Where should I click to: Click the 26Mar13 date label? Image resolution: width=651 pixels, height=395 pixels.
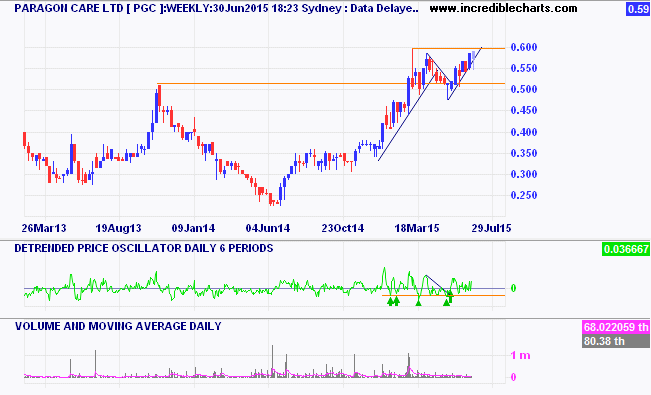44,228
